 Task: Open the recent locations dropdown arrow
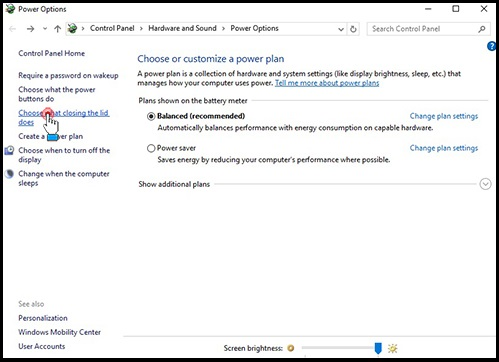coord(45,29)
